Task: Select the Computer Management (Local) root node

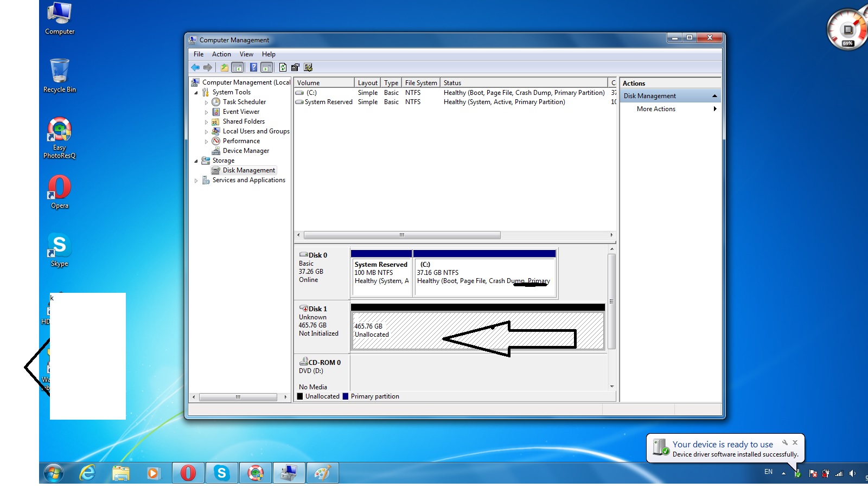Action: click(x=246, y=82)
